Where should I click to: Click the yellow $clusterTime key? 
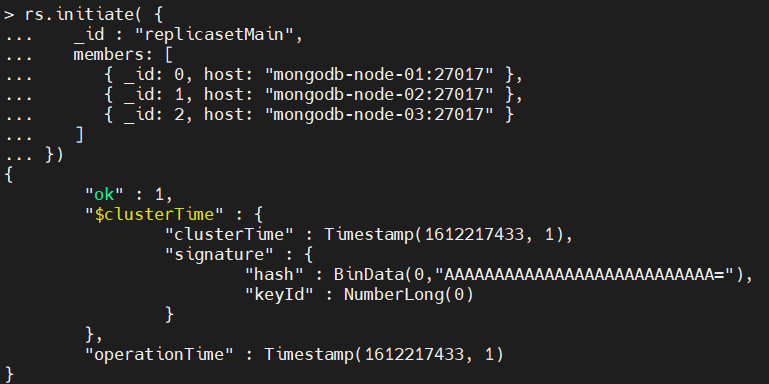pyautogui.click(x=154, y=214)
